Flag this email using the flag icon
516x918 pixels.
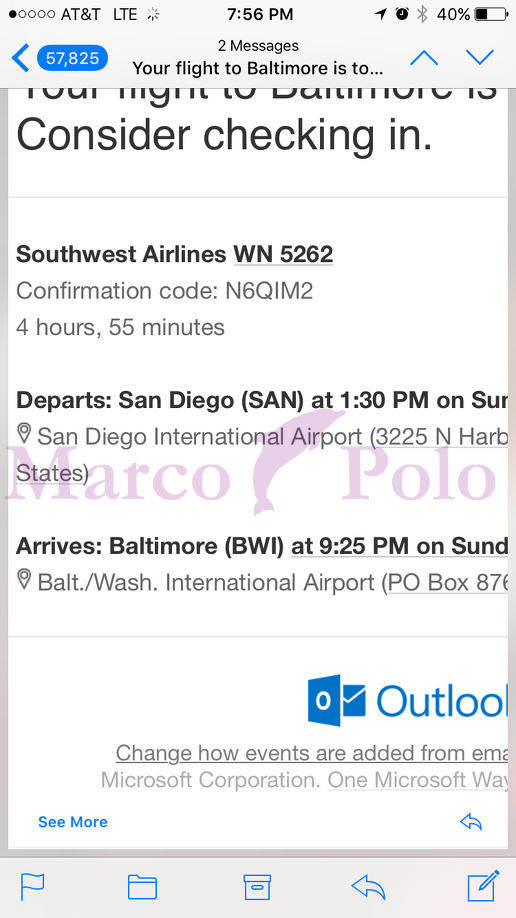(33, 886)
